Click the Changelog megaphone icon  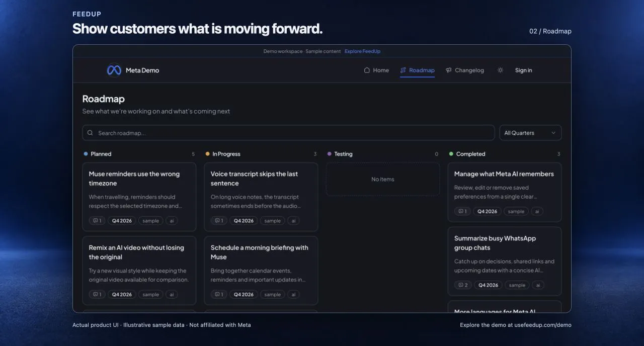[449, 70]
